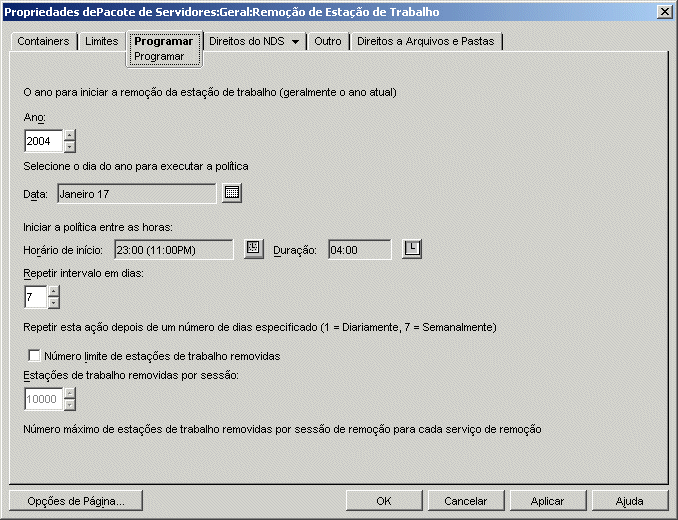678x520 pixels.
Task: Enable Número limite de estações checkbox
Action: tap(34, 355)
